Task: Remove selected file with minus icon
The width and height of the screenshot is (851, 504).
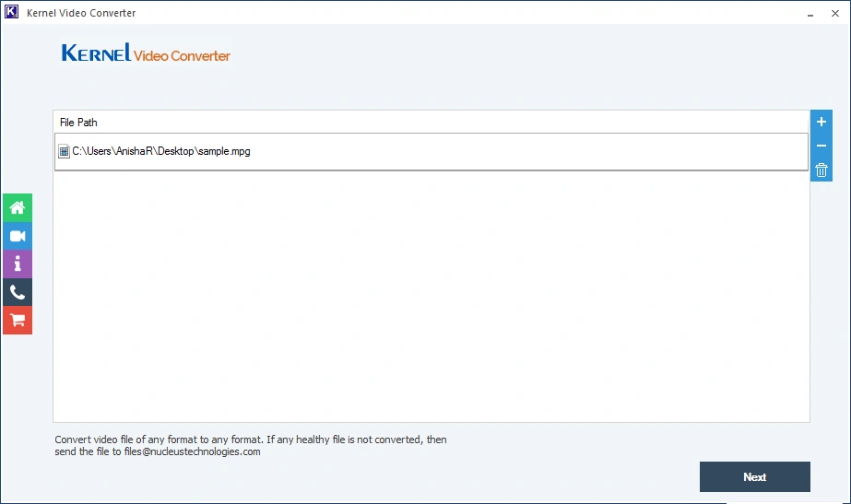Action: [x=821, y=146]
